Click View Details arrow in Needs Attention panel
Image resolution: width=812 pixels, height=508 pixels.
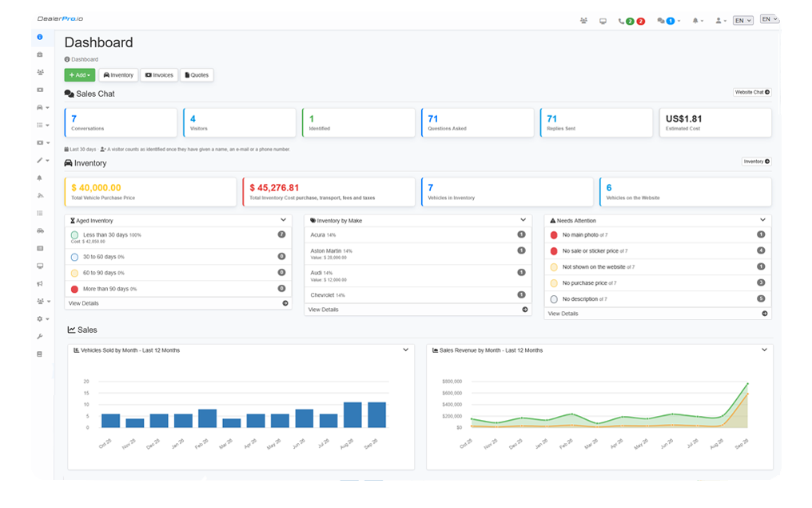pyautogui.click(x=764, y=314)
